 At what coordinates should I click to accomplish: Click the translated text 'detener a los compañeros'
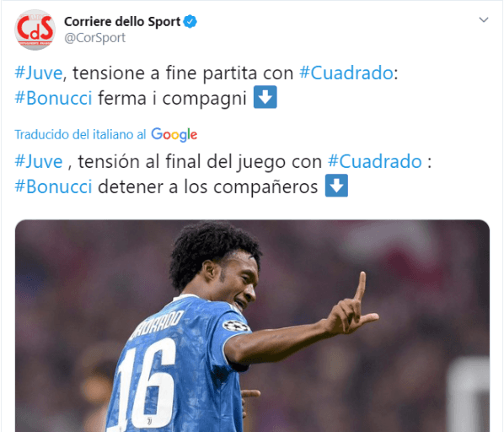207,186
